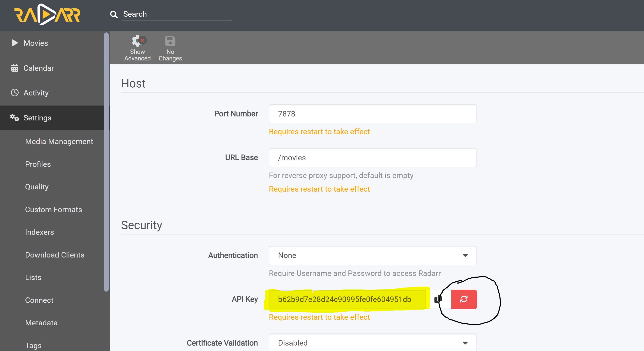Click the red reset API key button
This screenshot has height=351, width=644.
pyautogui.click(x=464, y=299)
